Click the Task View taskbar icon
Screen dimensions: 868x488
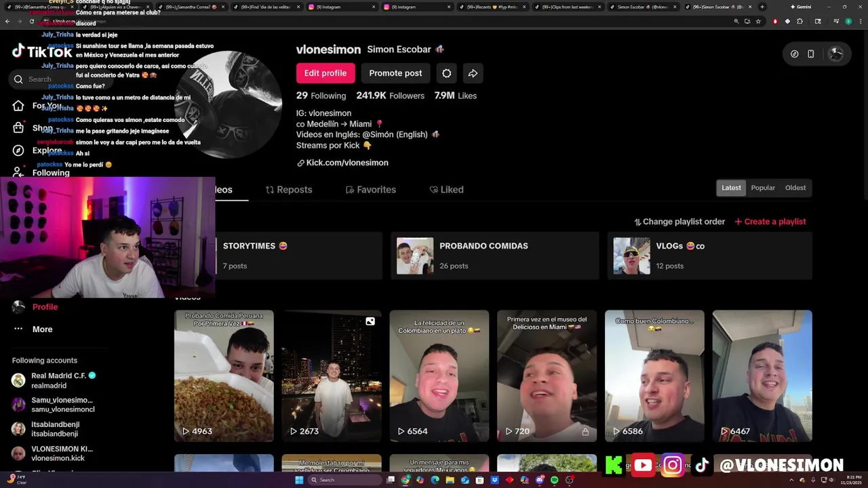[391, 480]
